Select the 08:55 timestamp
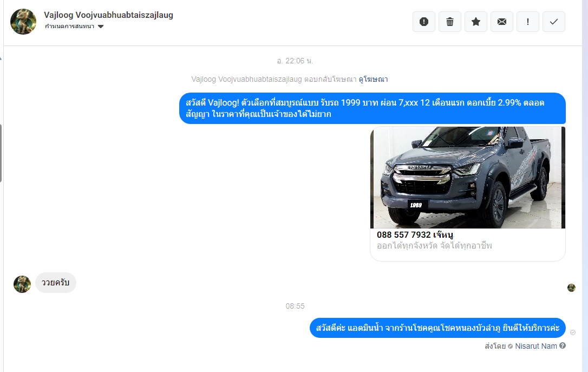588x372 pixels. click(x=295, y=306)
